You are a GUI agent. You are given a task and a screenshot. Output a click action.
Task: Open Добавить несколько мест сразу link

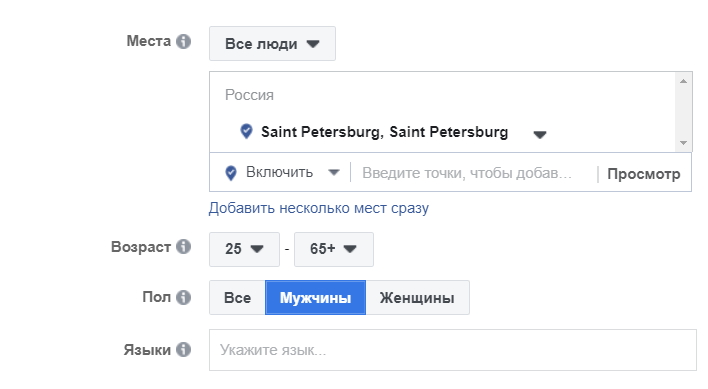click(x=319, y=208)
